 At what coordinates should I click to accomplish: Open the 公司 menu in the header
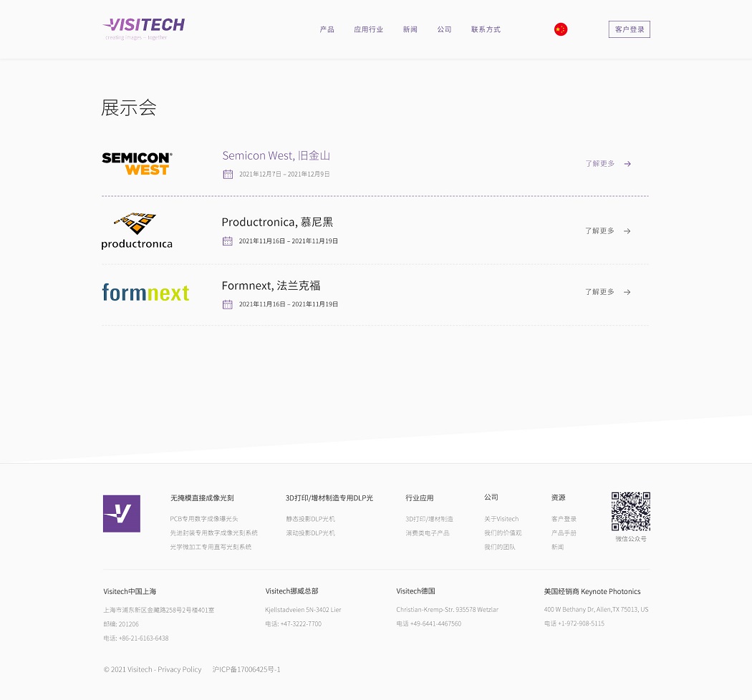[x=444, y=30]
